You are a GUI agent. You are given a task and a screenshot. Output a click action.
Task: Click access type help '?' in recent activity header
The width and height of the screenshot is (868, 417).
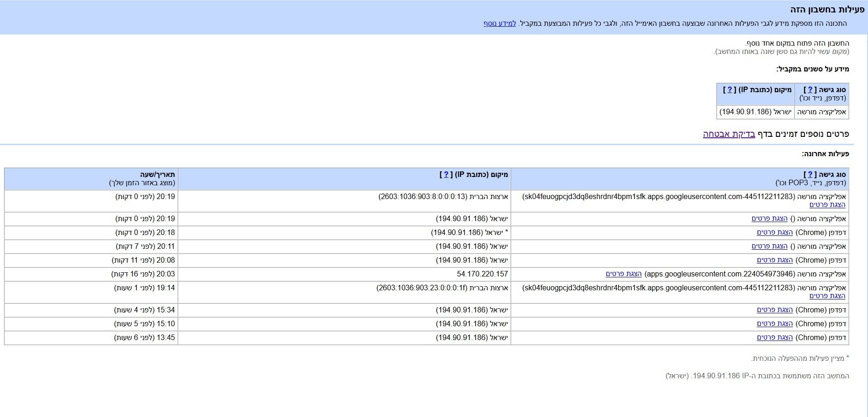[x=810, y=175]
